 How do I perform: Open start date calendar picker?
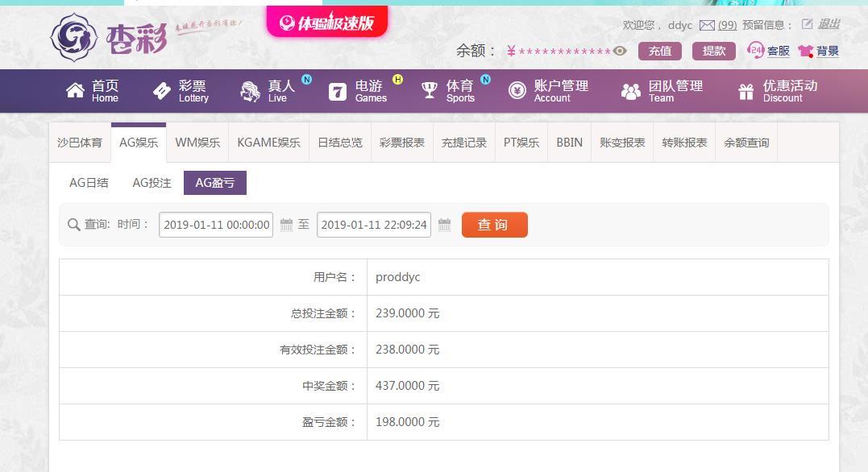click(286, 225)
